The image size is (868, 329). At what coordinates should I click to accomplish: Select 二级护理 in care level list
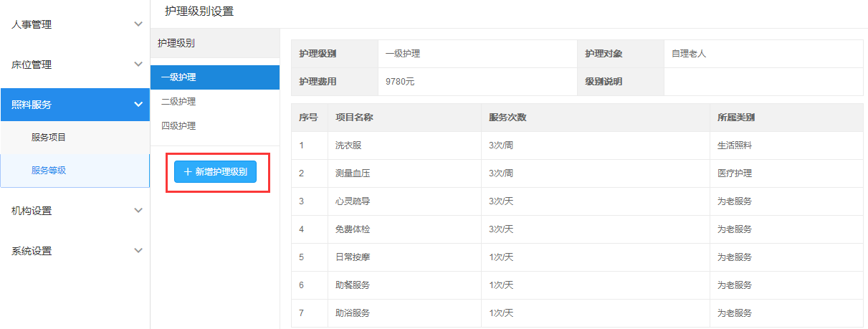(178, 102)
